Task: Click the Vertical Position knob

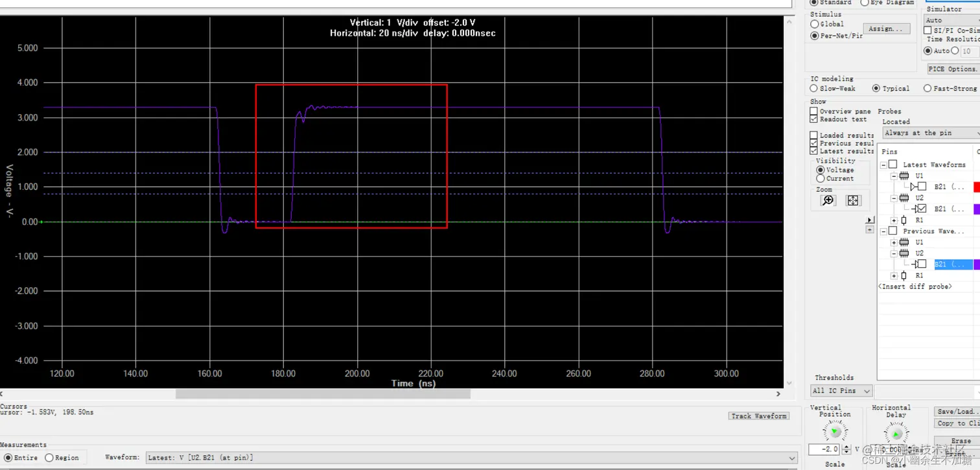Action: [835, 431]
